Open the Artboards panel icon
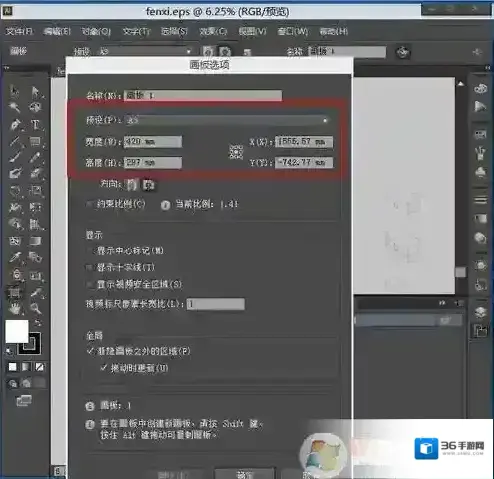Viewport: 494px width, 479px height. [x=480, y=331]
